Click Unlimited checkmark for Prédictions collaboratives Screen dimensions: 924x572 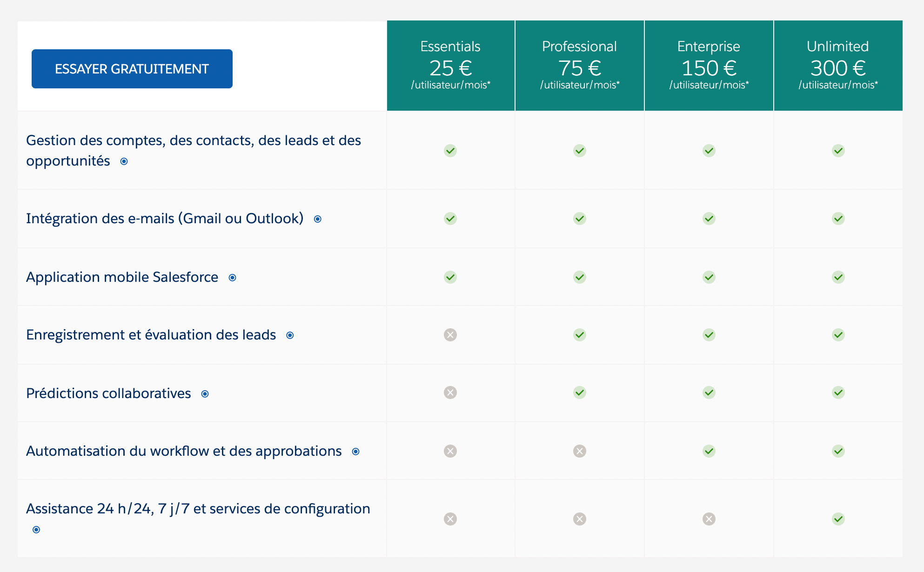[x=838, y=392]
